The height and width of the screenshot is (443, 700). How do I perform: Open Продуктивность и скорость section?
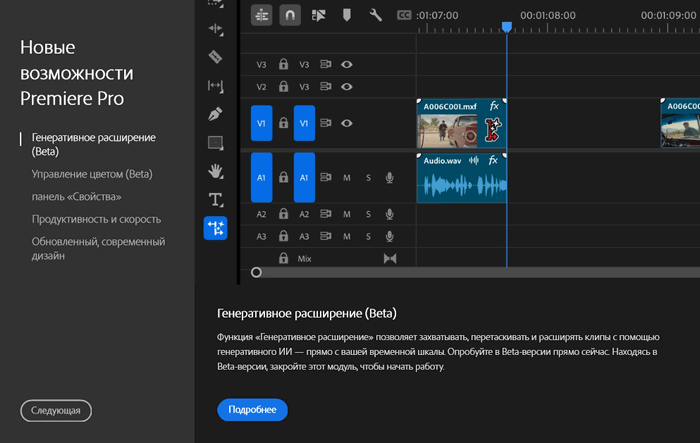coord(96,219)
